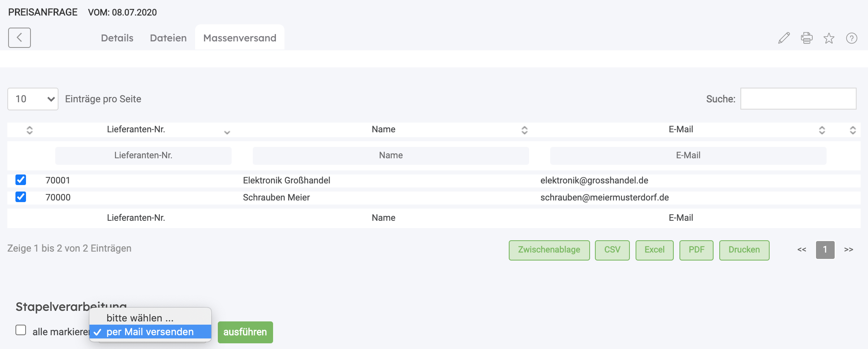Screen dimensions: 868x349
Task: Uncheck supplier 70001 Elektronik Großhandel
Action: [x=21, y=180]
